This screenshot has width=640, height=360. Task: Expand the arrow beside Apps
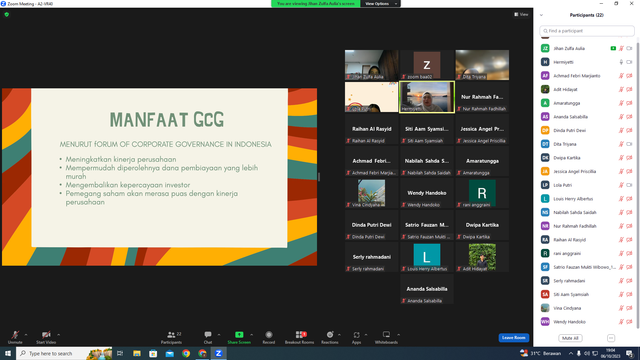coord(366,335)
